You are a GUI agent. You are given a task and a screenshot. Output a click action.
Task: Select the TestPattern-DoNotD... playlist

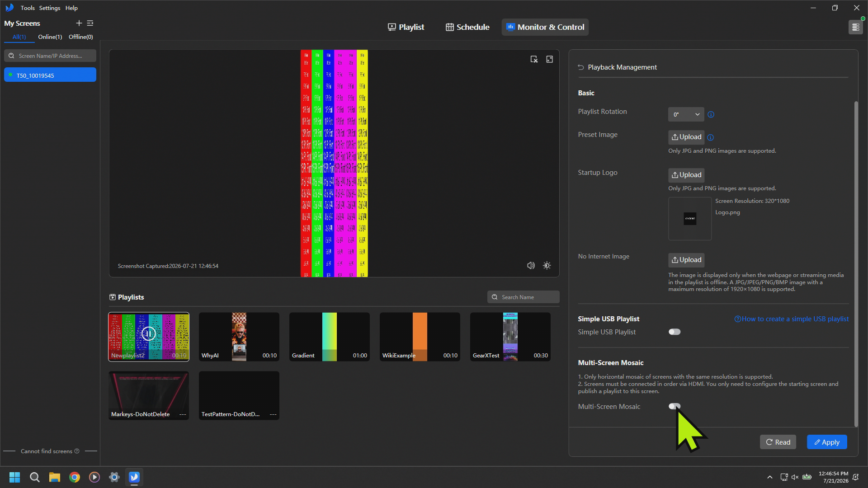239,395
